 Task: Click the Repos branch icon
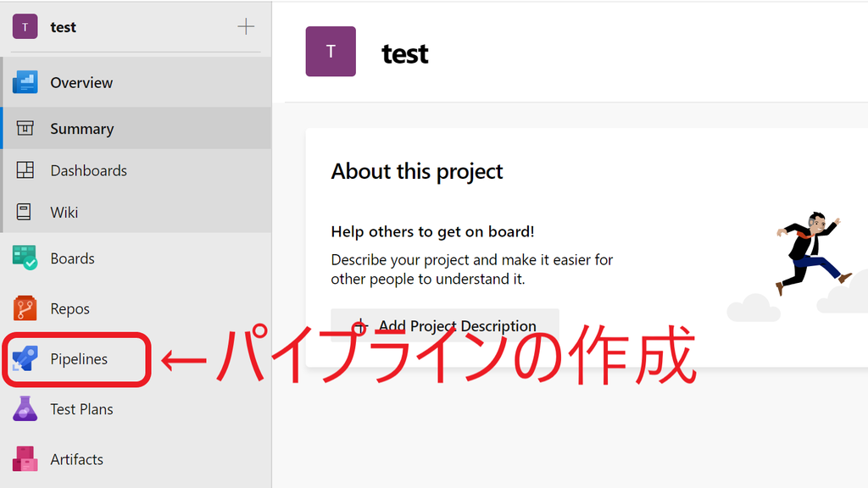[x=25, y=308]
